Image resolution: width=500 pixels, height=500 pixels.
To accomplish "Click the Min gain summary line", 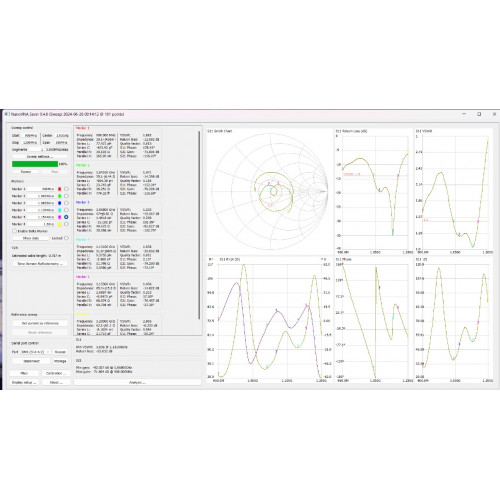I will coord(104,367).
